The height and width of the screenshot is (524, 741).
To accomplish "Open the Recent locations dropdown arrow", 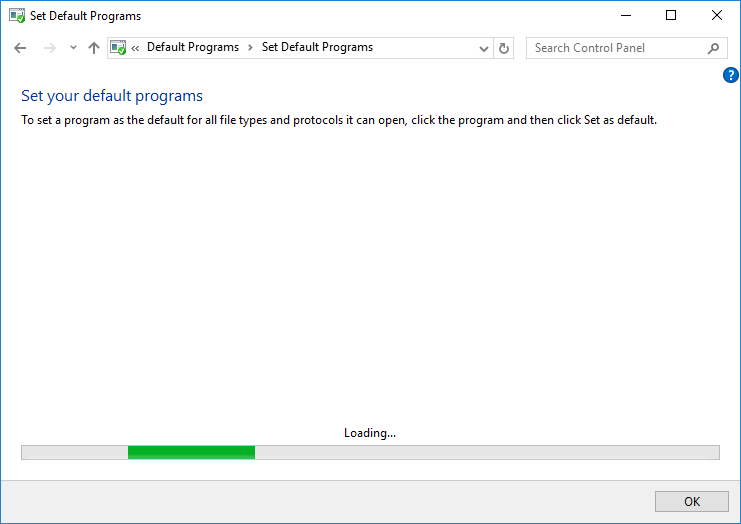I will (x=73, y=48).
